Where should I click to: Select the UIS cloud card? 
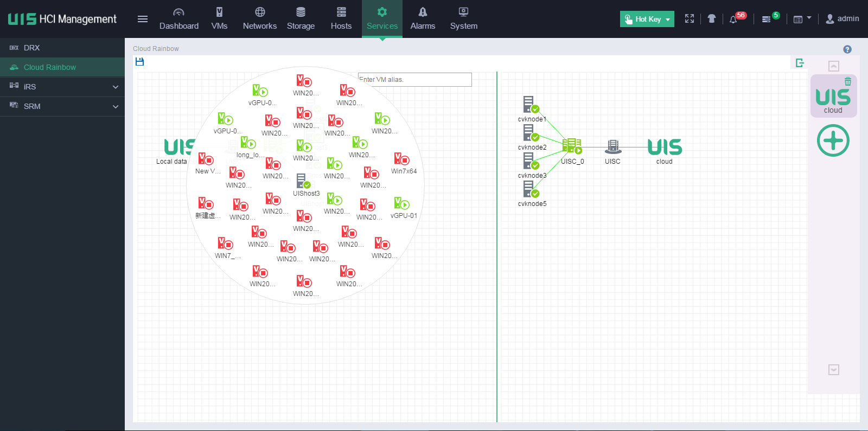[833, 97]
